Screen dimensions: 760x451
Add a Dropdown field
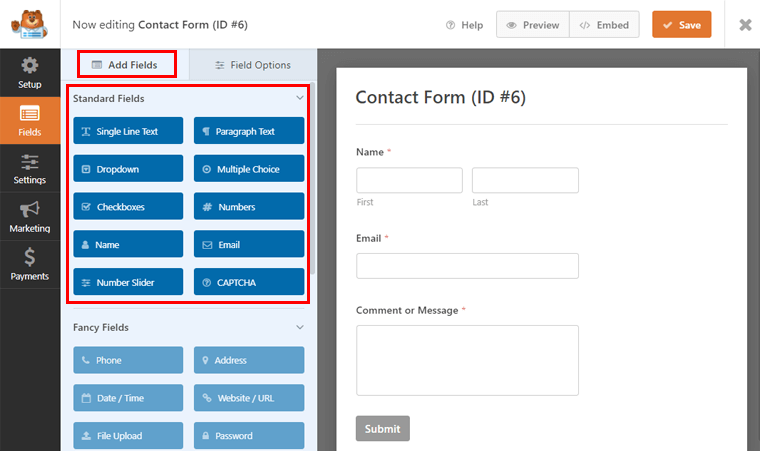(x=128, y=169)
